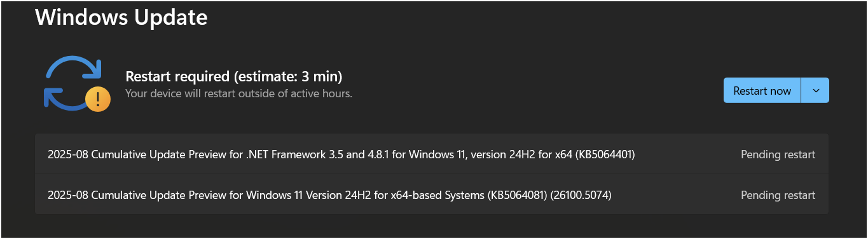Click Pending restart status for KB5064081
Screen dimensions: 868x239
click(778, 195)
